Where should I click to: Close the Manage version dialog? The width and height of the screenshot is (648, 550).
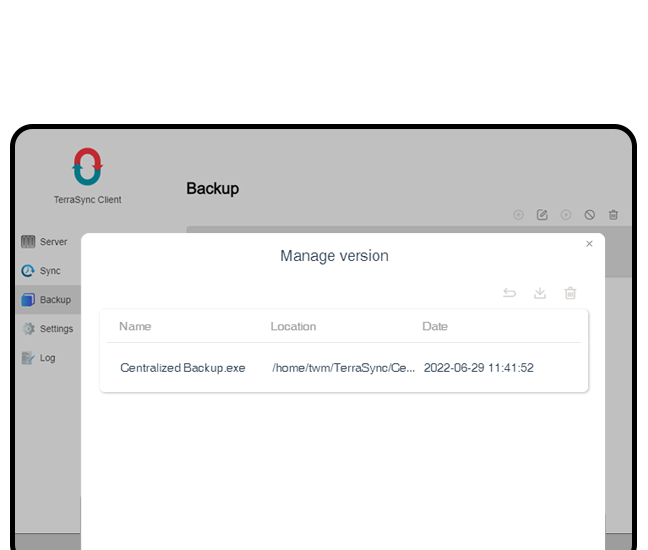589,244
